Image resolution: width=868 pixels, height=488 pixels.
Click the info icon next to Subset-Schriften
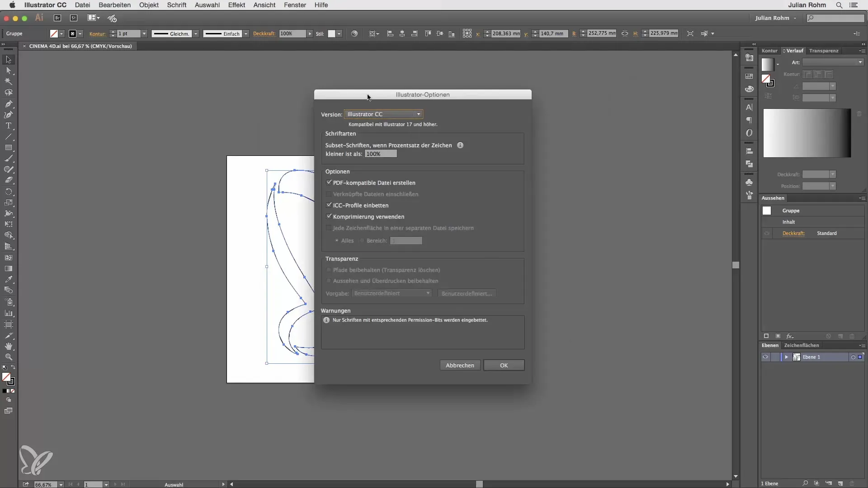click(460, 145)
